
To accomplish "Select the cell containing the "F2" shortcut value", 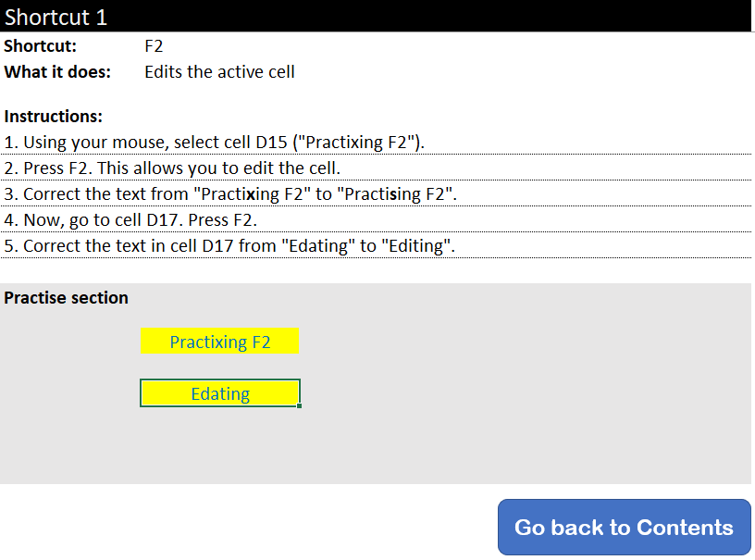I will [155, 46].
